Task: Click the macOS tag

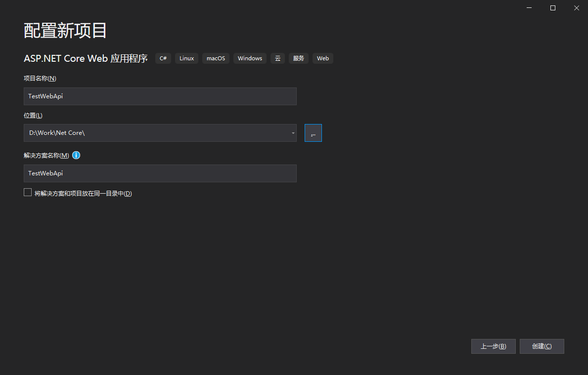Action: click(x=216, y=58)
